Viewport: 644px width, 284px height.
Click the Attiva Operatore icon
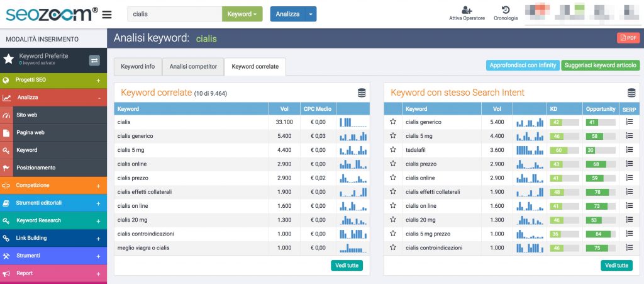[x=467, y=10]
